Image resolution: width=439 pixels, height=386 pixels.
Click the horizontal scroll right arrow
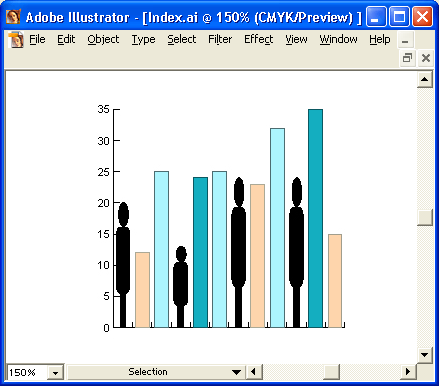coord(408,372)
